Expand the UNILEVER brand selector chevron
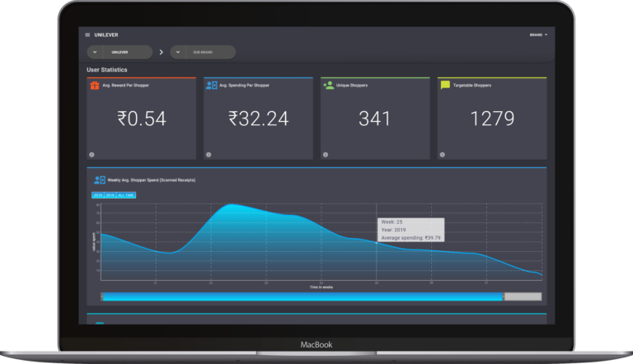The width and height of the screenshot is (633, 364). click(x=95, y=52)
